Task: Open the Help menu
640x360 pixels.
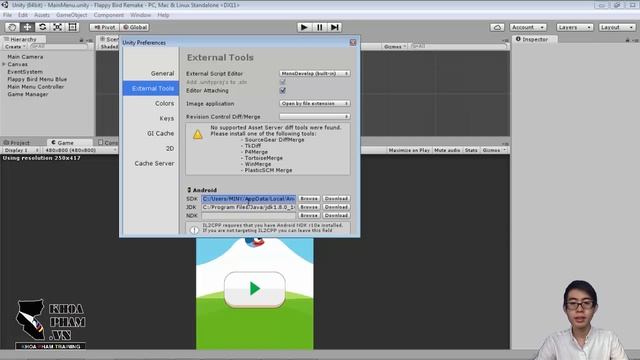Action: 163,15
